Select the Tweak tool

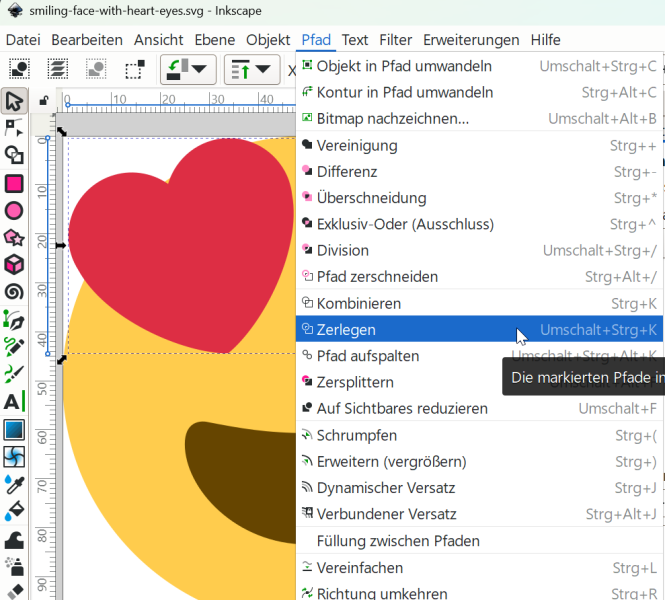14,540
